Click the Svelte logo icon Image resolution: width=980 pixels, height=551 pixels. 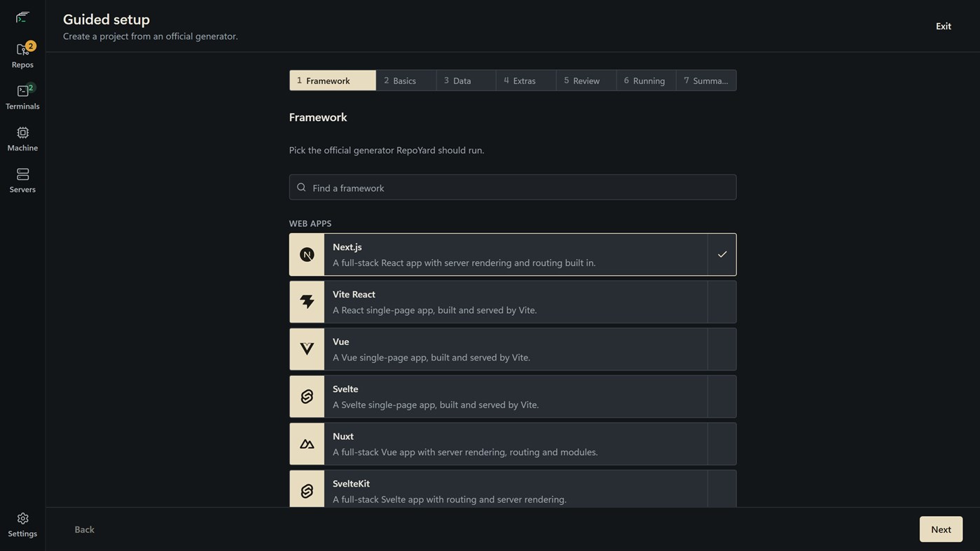(x=307, y=397)
